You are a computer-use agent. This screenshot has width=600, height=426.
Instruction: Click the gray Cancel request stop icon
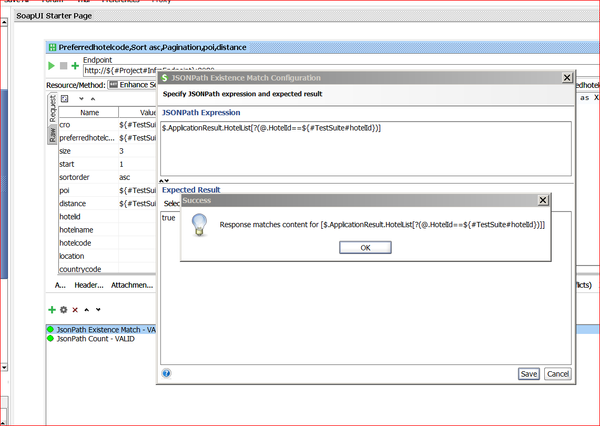point(64,66)
